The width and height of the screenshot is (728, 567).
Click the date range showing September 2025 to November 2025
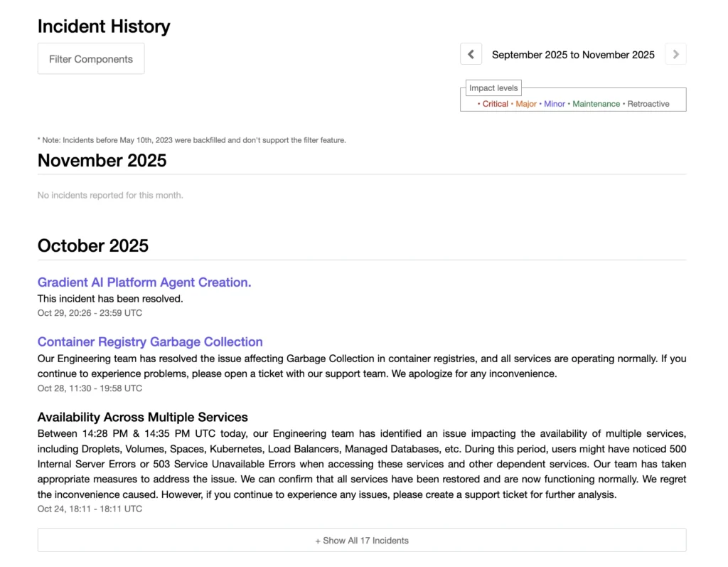pyautogui.click(x=573, y=54)
